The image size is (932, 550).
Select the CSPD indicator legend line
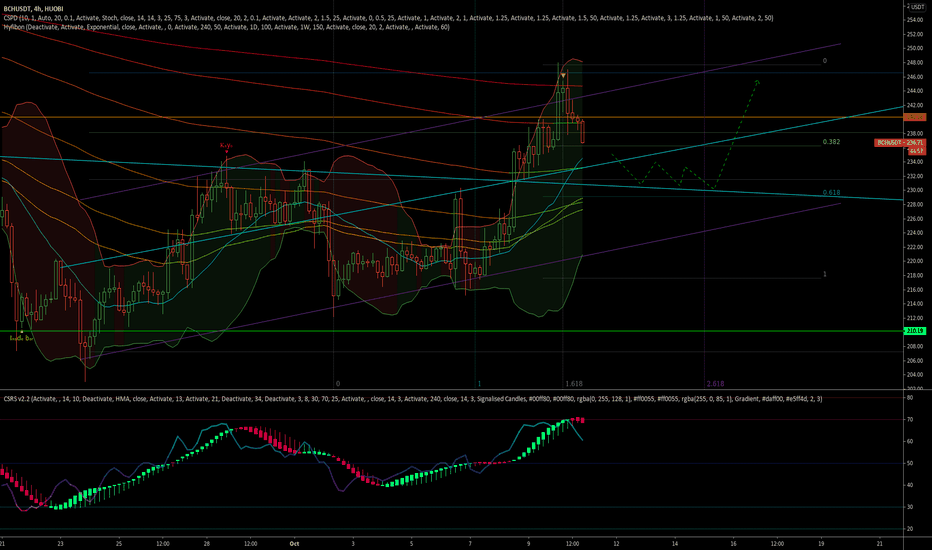[388, 18]
